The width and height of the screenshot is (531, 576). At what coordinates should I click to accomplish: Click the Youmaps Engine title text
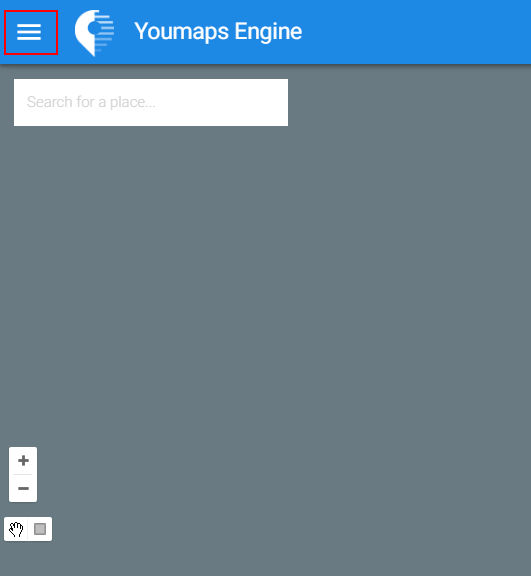click(x=218, y=32)
